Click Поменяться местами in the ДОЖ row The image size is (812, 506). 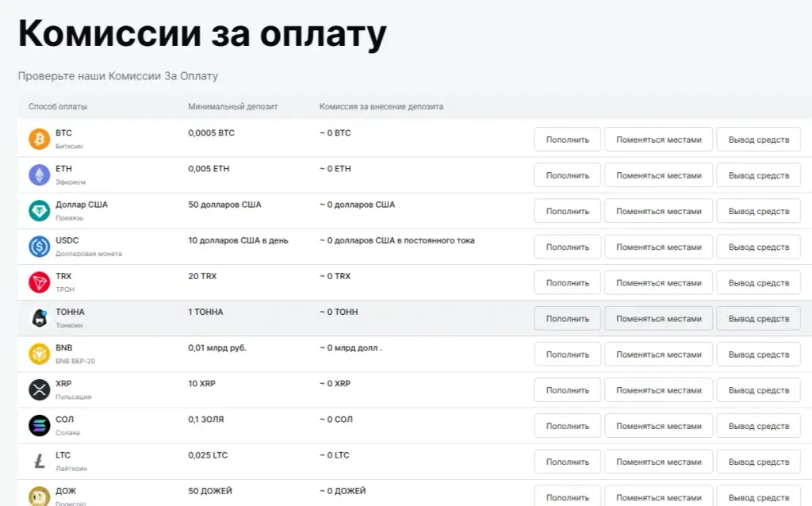(659, 496)
